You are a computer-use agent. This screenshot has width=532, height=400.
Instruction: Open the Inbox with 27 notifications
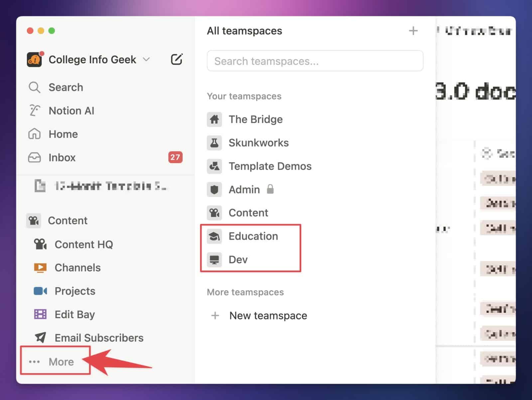(62, 157)
